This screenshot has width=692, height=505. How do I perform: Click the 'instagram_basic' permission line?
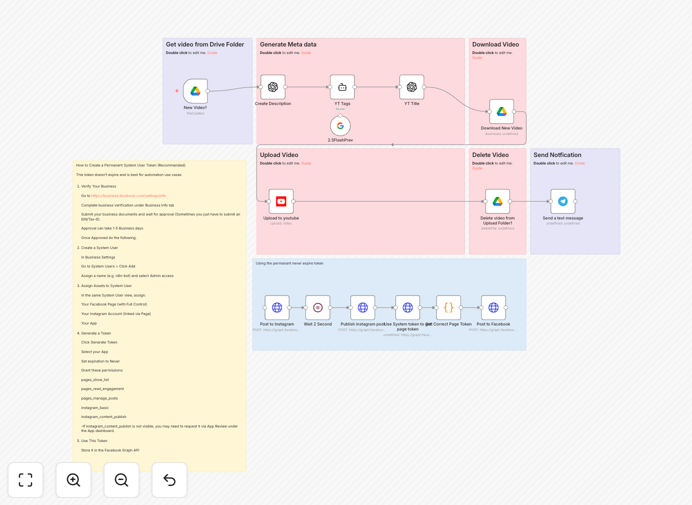click(x=94, y=408)
